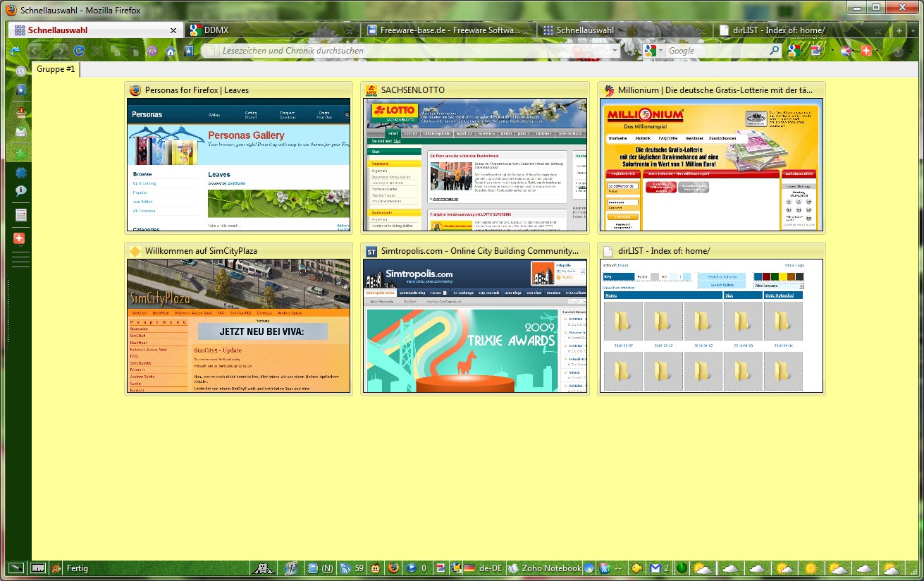
Task: Click the RSS feed icon showing 59
Action: 345,568
